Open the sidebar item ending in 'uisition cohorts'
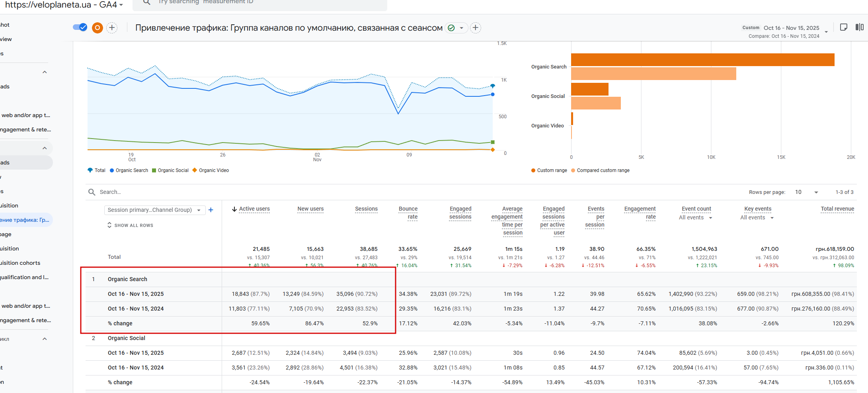The image size is (868, 393). point(20,263)
